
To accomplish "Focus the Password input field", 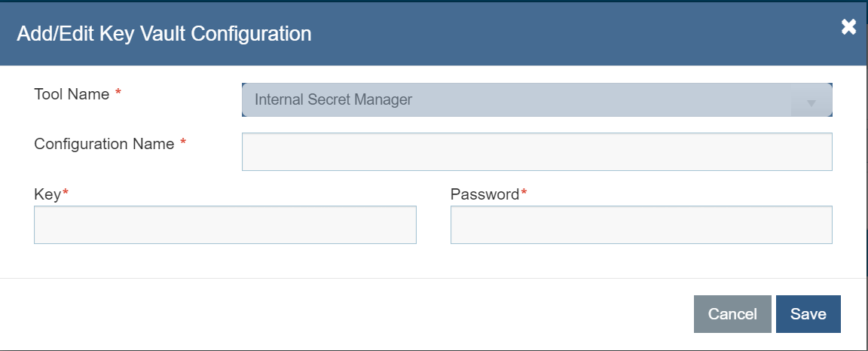I will [641, 225].
